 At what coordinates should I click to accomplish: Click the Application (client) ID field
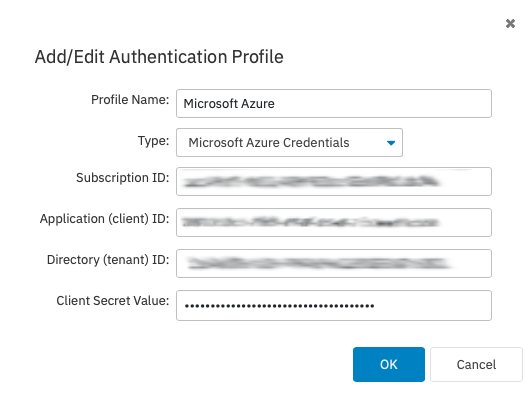334,222
